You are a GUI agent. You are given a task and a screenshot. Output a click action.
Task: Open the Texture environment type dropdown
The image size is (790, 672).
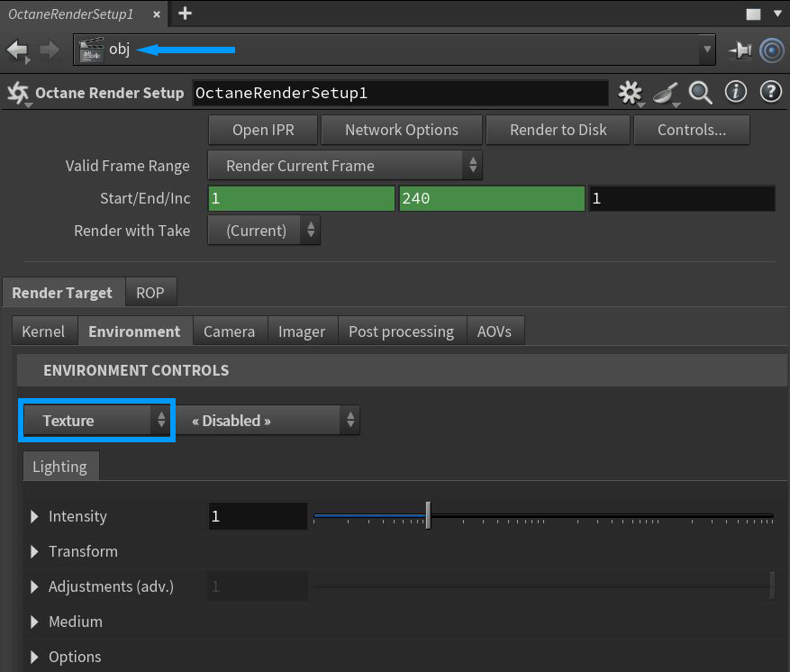96,421
